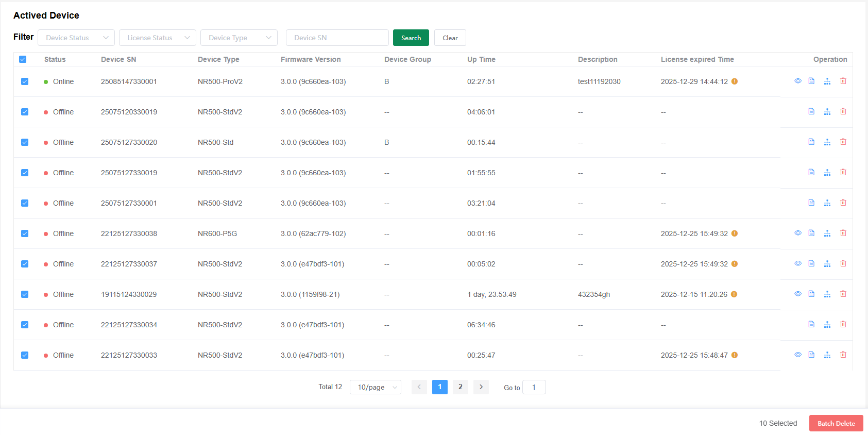868x435 pixels.
Task: Open the group hierarchy icon for device 22125127330034
Action: 827,325
